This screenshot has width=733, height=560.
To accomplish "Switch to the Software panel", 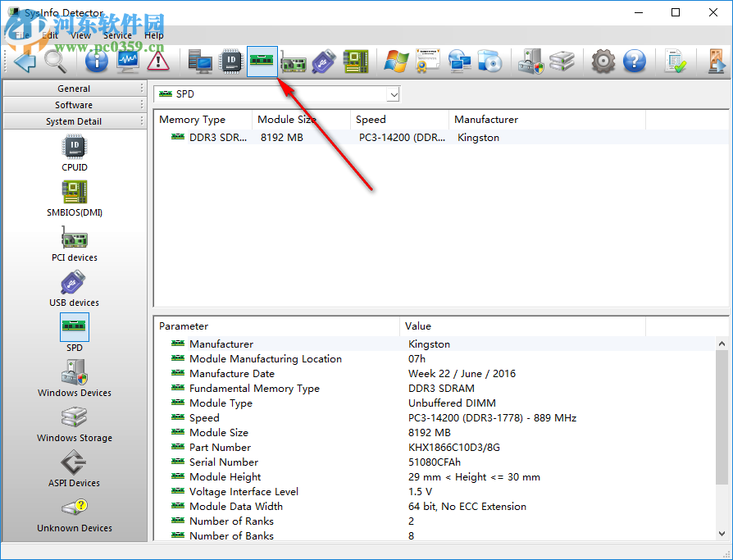I will [x=74, y=104].
